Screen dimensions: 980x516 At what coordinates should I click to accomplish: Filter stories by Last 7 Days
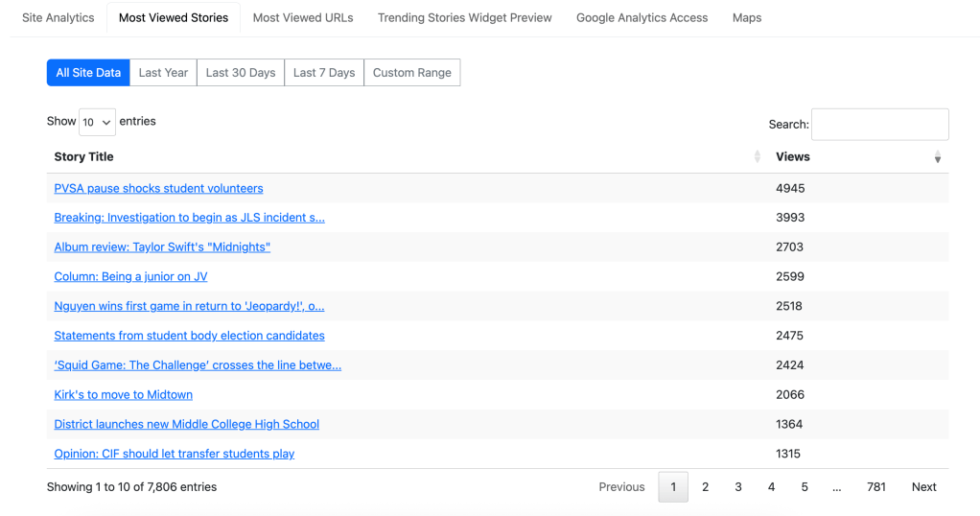click(324, 73)
